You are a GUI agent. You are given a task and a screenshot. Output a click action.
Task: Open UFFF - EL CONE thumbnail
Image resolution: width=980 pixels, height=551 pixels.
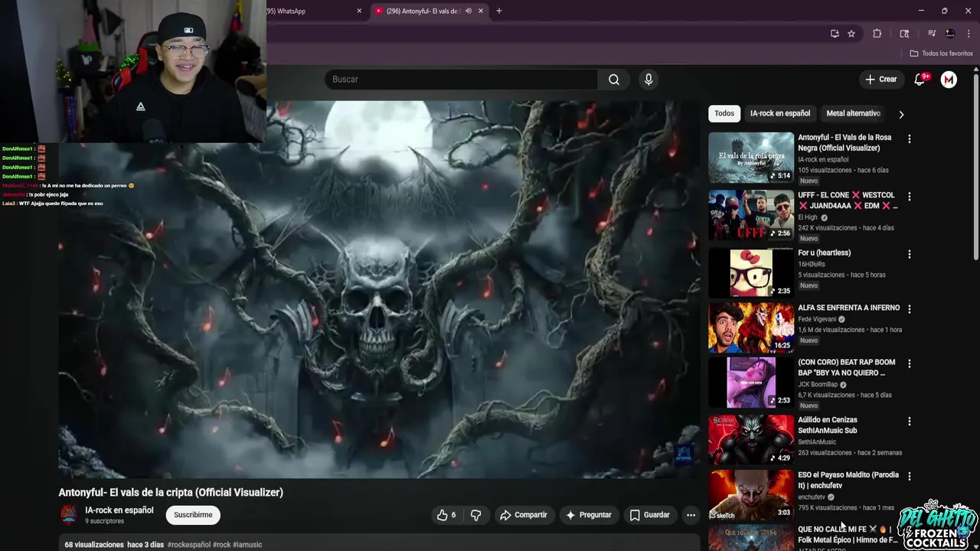coord(751,215)
